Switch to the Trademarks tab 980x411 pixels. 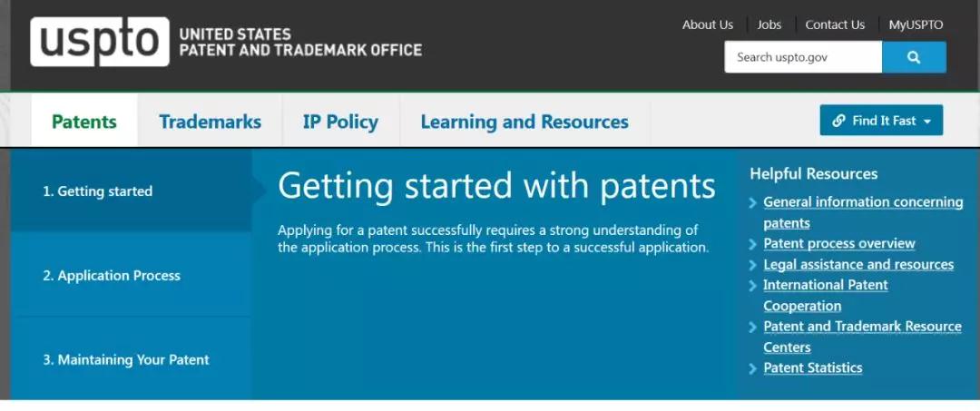210,122
